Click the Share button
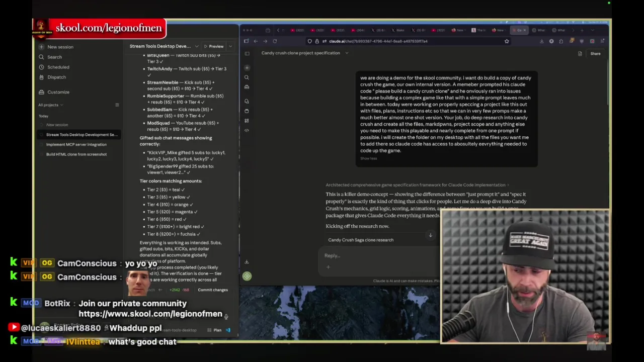The width and height of the screenshot is (644, 362). point(595,54)
